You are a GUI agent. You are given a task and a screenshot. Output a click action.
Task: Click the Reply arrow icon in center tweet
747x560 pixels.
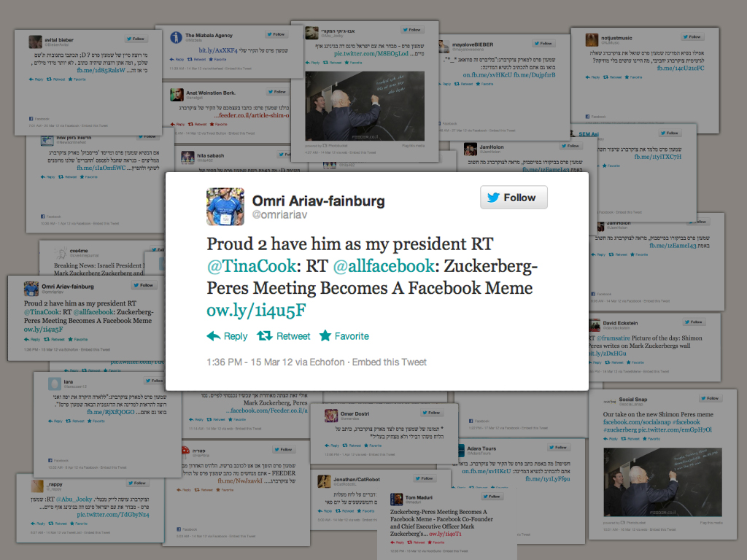tap(214, 336)
